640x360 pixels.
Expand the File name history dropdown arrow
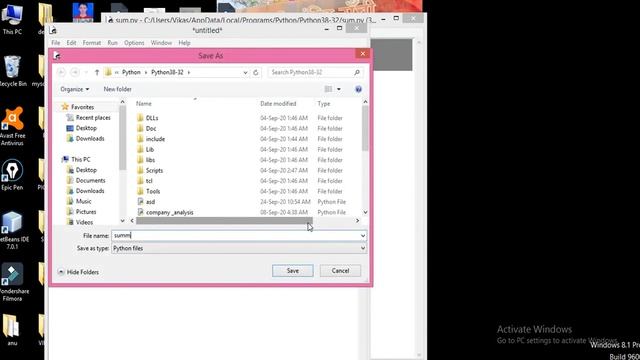click(x=362, y=236)
